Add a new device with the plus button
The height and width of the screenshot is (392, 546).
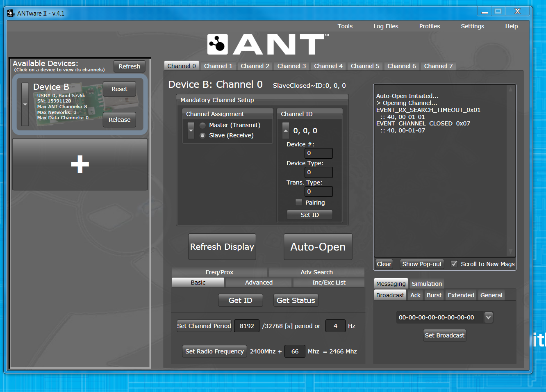(80, 164)
